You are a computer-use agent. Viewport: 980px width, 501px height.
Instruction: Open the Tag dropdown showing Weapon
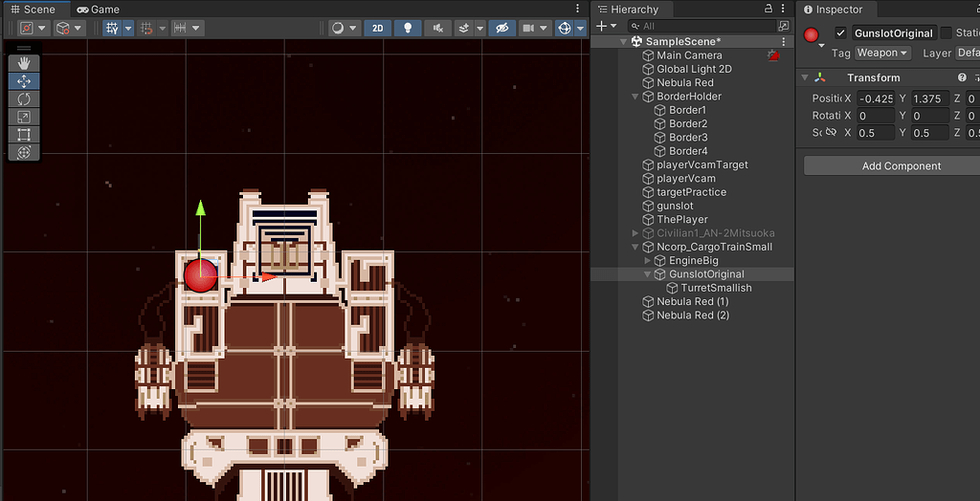[881, 54]
